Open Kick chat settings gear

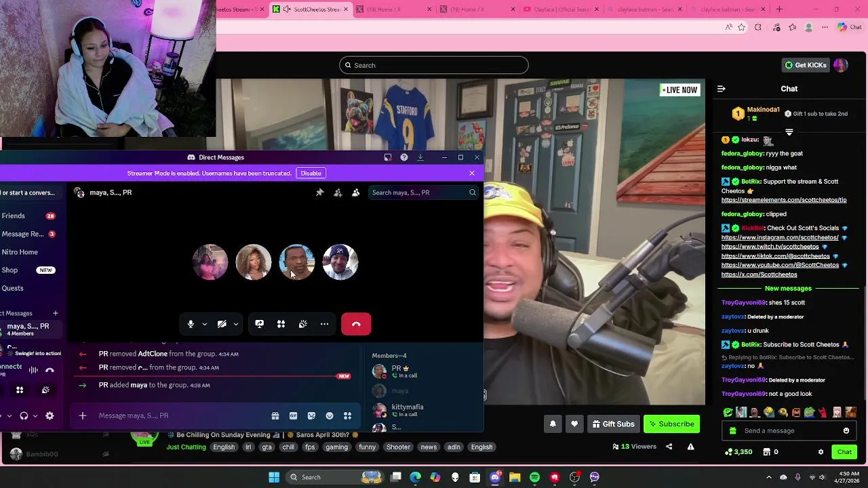821,452
